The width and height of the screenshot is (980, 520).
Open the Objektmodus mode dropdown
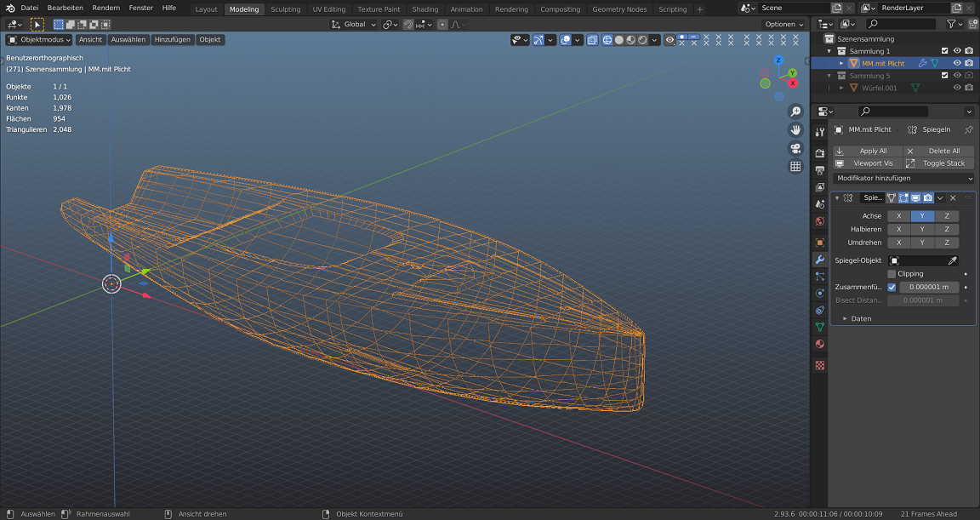click(x=39, y=39)
